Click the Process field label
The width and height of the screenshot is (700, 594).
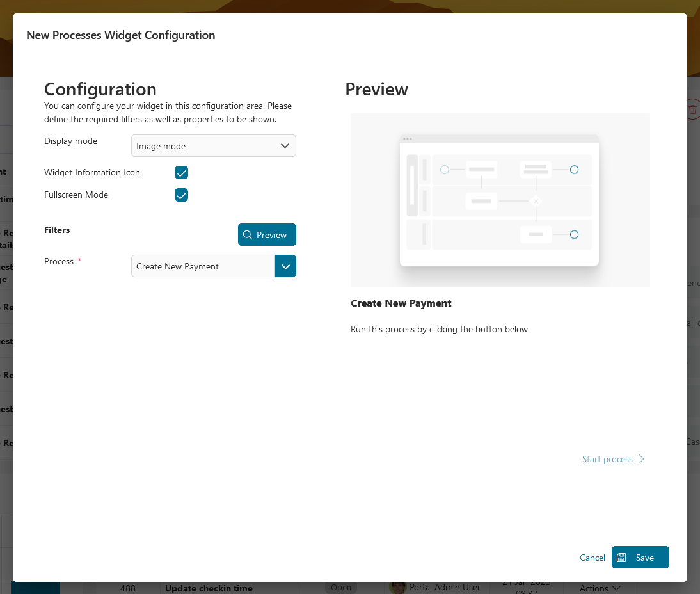tap(58, 261)
